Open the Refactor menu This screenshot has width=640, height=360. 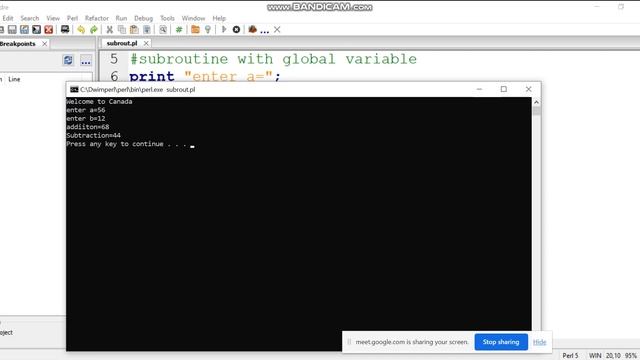pos(97,18)
